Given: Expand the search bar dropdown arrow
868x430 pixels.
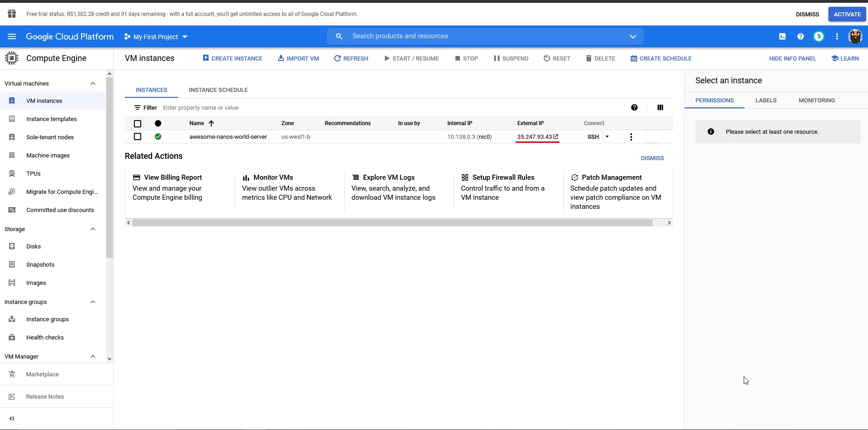Looking at the screenshot, I should click(x=633, y=36).
